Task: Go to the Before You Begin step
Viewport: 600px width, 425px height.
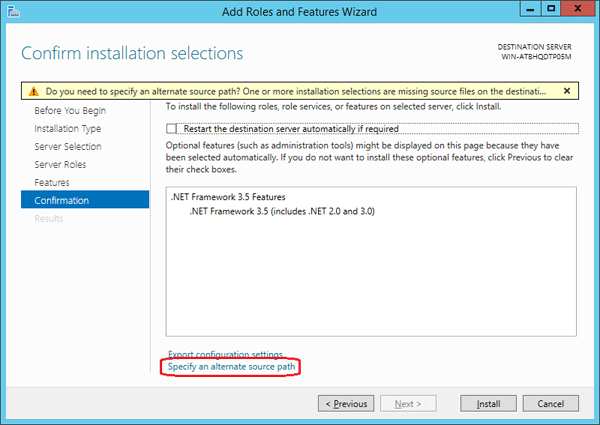Action: point(69,111)
